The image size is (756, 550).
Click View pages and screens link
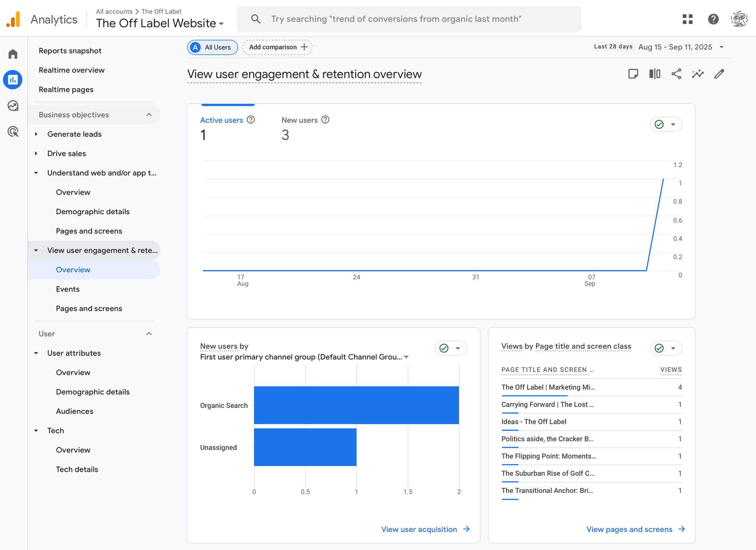[636, 529]
